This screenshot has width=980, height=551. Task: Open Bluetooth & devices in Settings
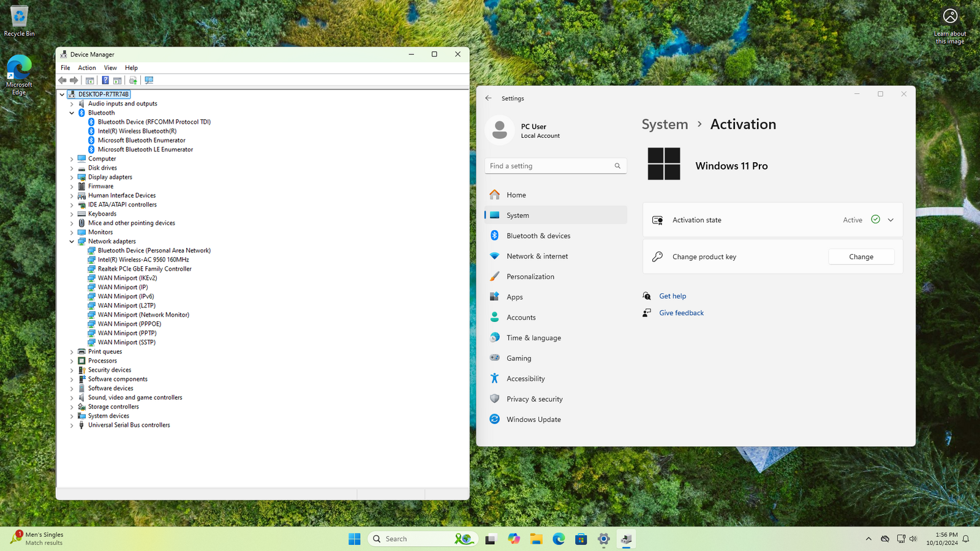pos(556,236)
